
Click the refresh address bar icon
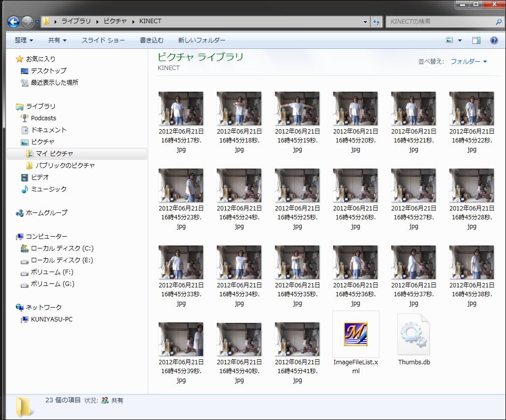(376, 22)
